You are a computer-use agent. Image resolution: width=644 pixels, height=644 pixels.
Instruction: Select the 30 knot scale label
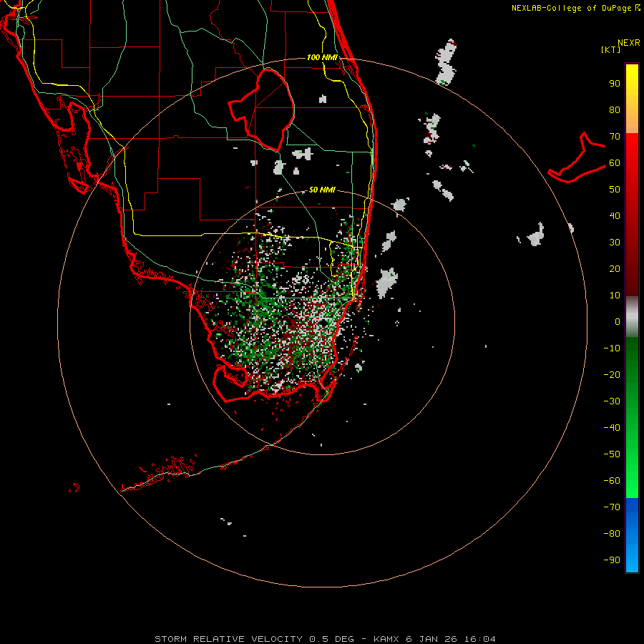click(x=615, y=243)
